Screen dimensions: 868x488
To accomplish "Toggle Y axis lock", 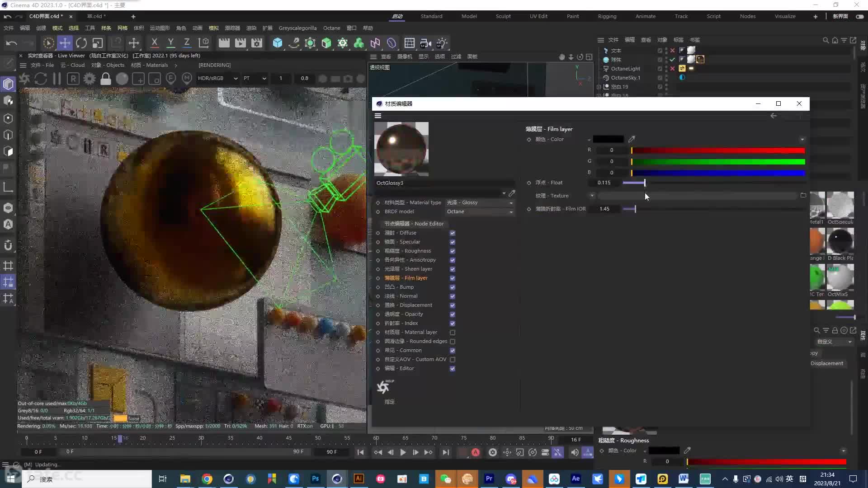I will click(170, 43).
